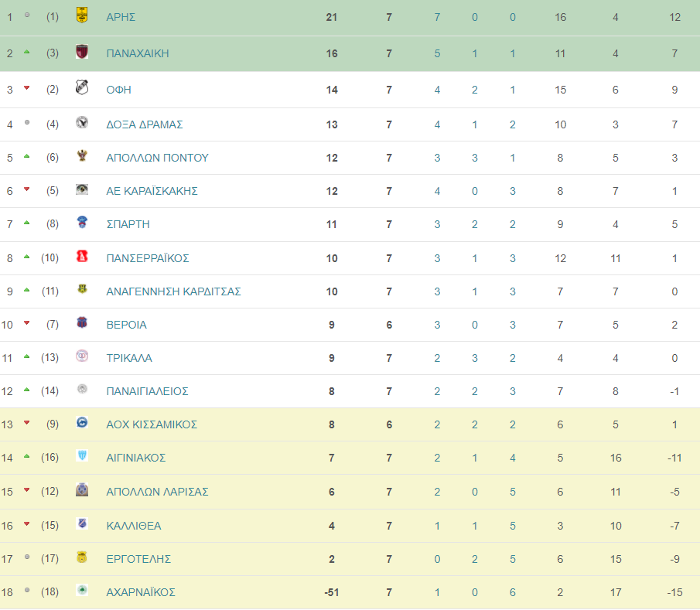Click the ΠΑΝΑΧΑΙΚΗ team crest icon

82,52
